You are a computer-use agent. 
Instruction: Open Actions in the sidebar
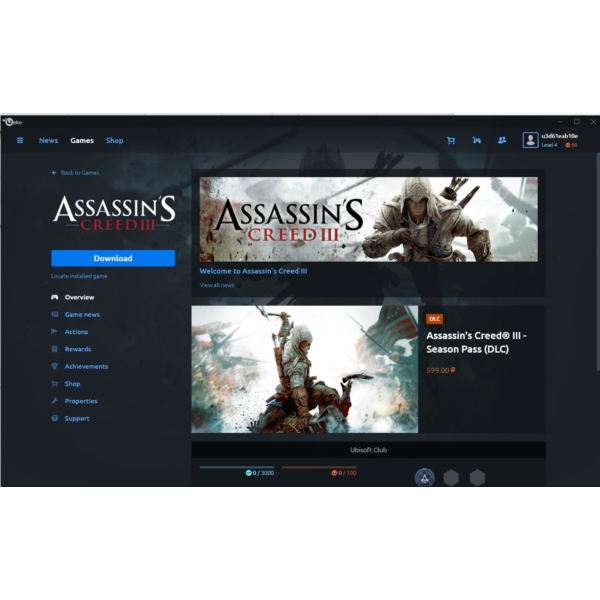(76, 332)
